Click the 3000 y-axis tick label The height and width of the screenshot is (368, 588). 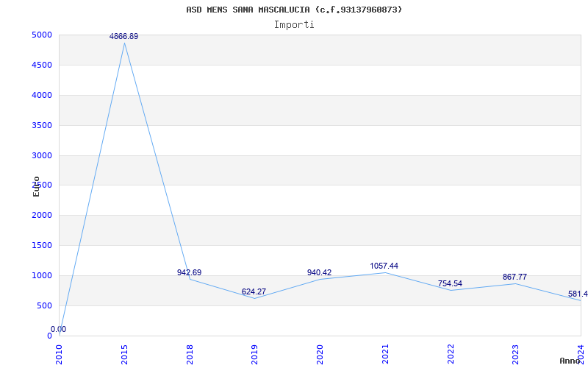pyautogui.click(x=42, y=155)
